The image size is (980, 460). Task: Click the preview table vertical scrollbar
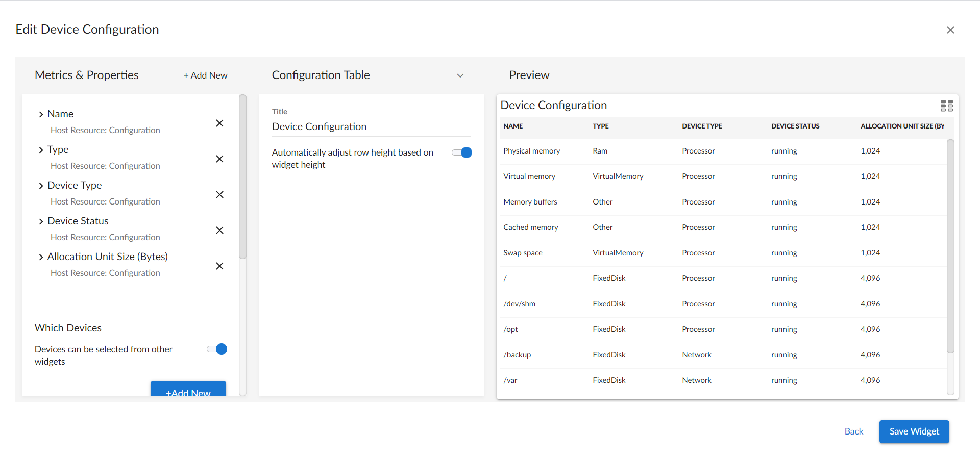click(950, 245)
